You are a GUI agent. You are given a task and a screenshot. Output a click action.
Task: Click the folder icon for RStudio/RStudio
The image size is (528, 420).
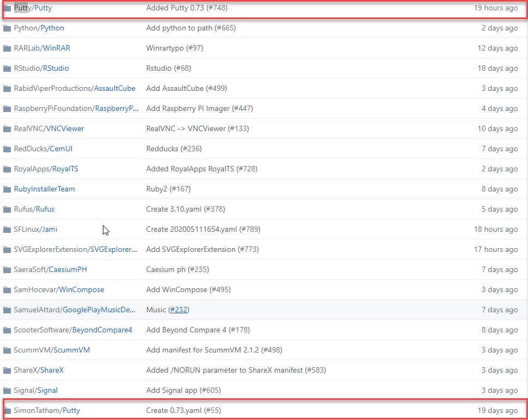(7, 68)
